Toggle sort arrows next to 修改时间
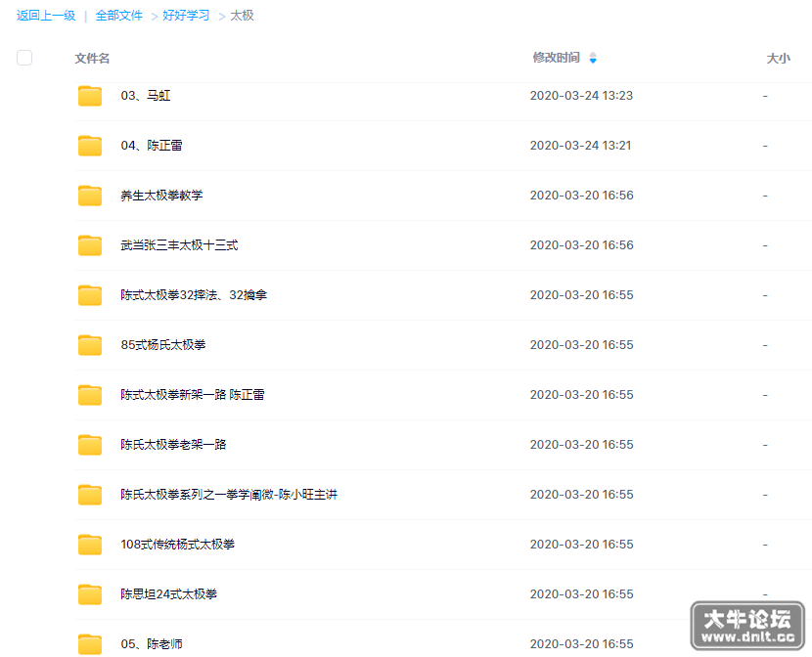Screen dimensions: 812x657 coord(593,58)
